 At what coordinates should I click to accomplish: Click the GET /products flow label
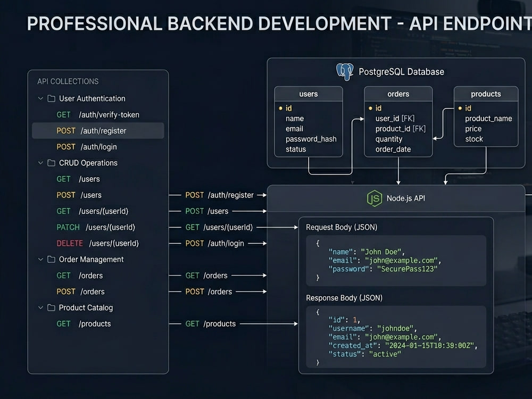pyautogui.click(x=210, y=323)
